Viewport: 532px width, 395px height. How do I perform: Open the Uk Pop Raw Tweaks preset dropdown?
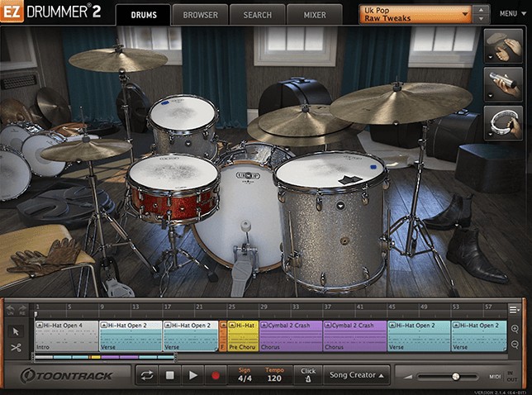coord(416,14)
